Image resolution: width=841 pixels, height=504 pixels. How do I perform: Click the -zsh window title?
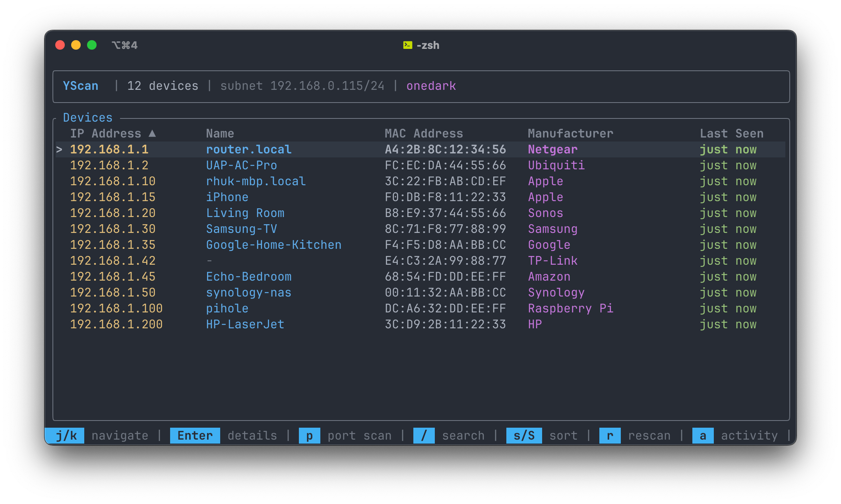pos(428,45)
